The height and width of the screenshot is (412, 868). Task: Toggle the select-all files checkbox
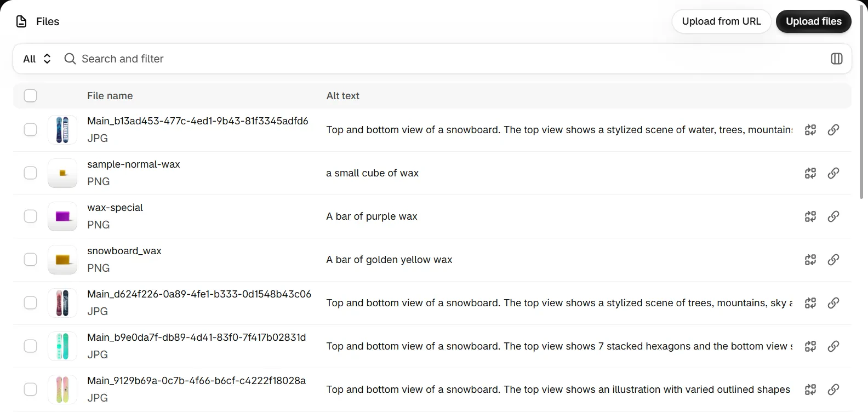click(x=31, y=96)
